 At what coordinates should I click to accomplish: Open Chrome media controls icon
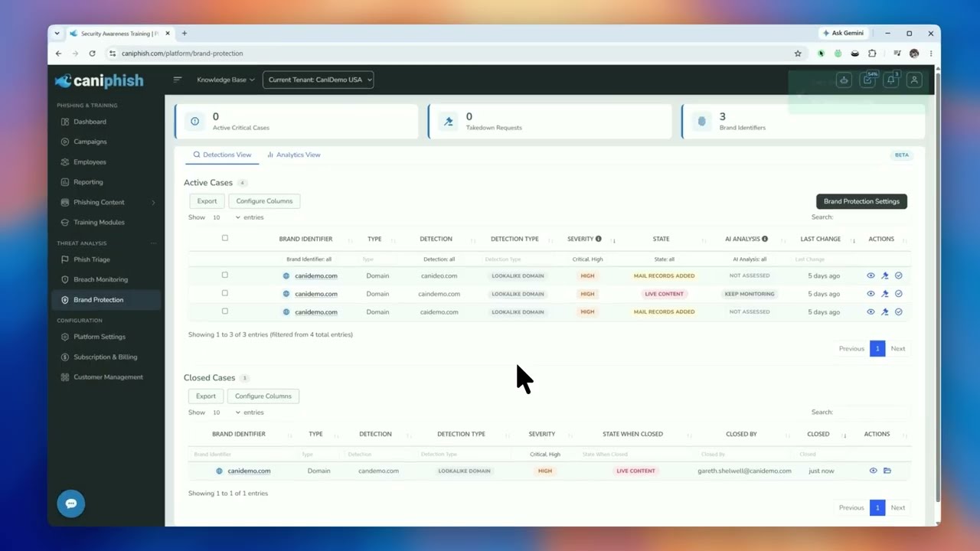coord(897,54)
